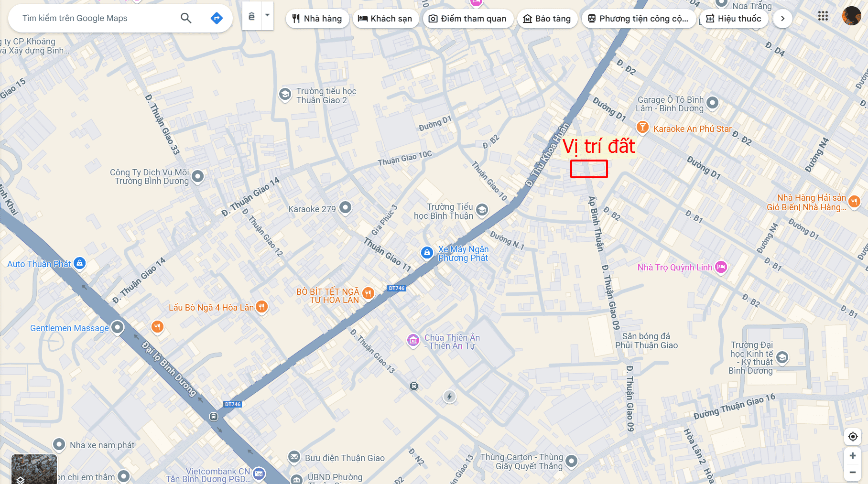
Task: Filter by Khách sạn category
Action: tap(385, 19)
